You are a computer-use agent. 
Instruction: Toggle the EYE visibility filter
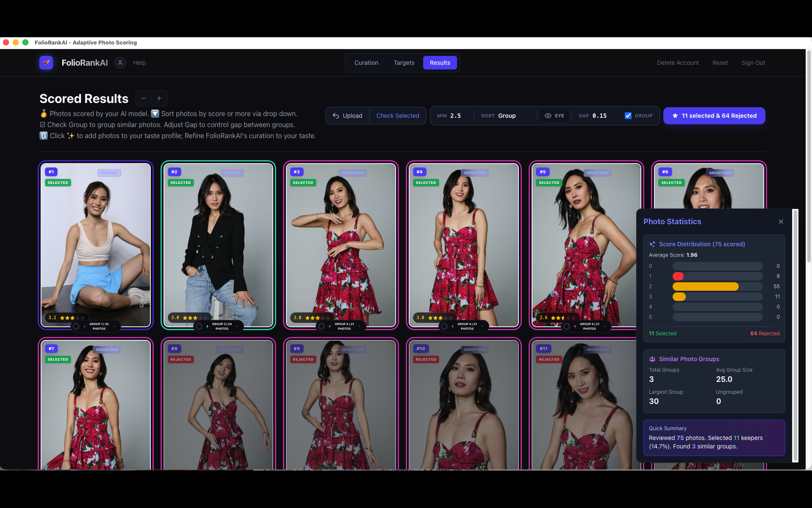point(554,116)
